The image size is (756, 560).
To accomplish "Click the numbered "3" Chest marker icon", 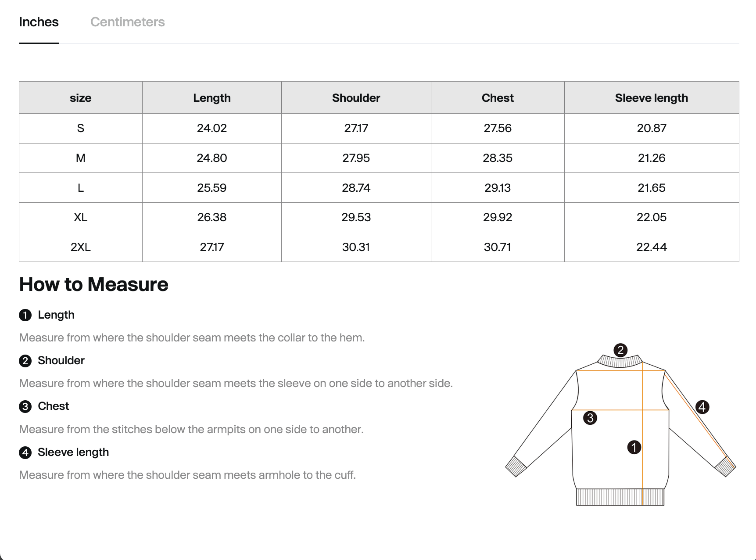I will coord(25,406).
